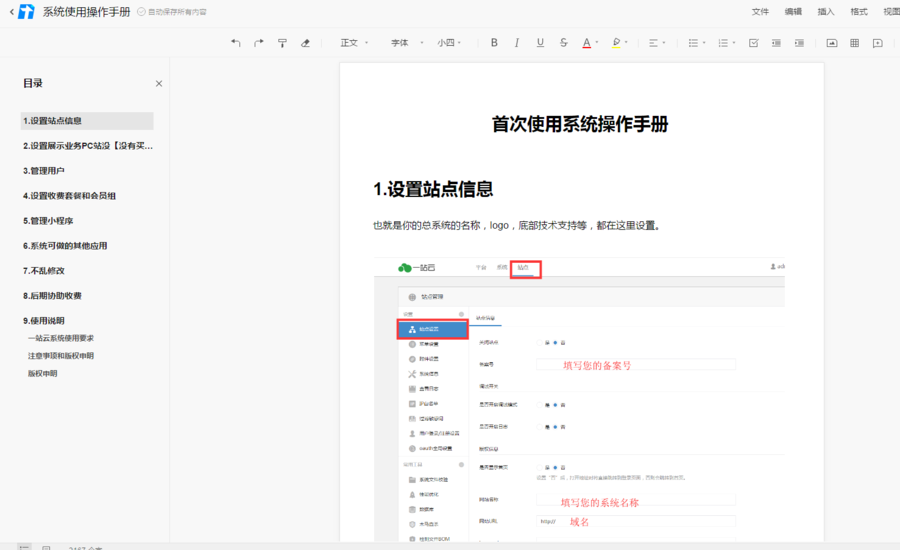Apply strikethrough formatting
The width and height of the screenshot is (900, 550).
click(x=564, y=43)
